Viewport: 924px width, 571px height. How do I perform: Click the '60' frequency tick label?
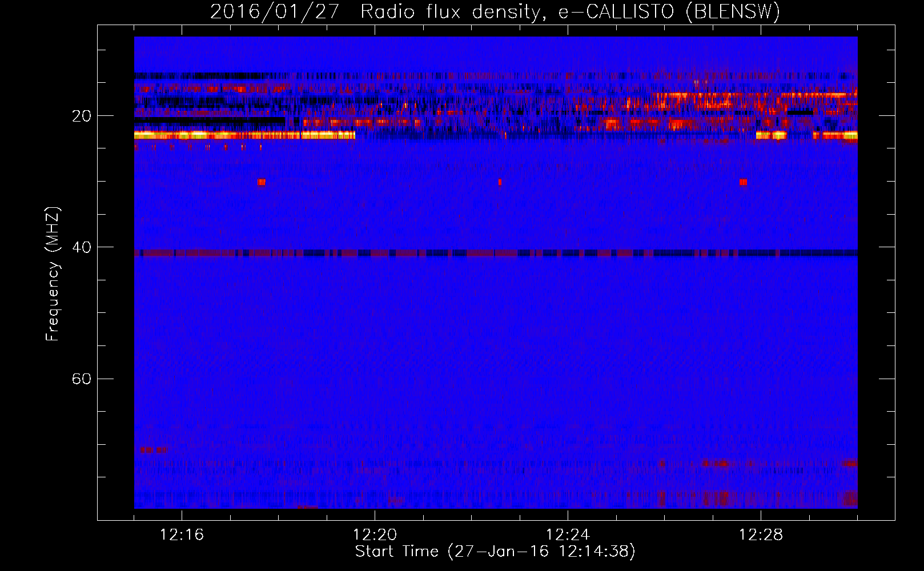[x=82, y=379]
